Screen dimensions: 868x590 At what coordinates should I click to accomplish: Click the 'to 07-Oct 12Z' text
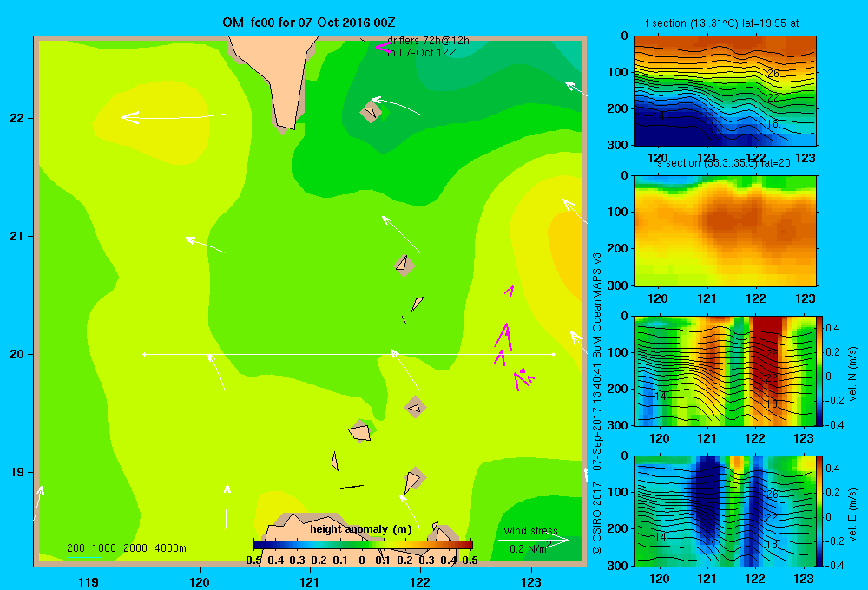point(421,53)
